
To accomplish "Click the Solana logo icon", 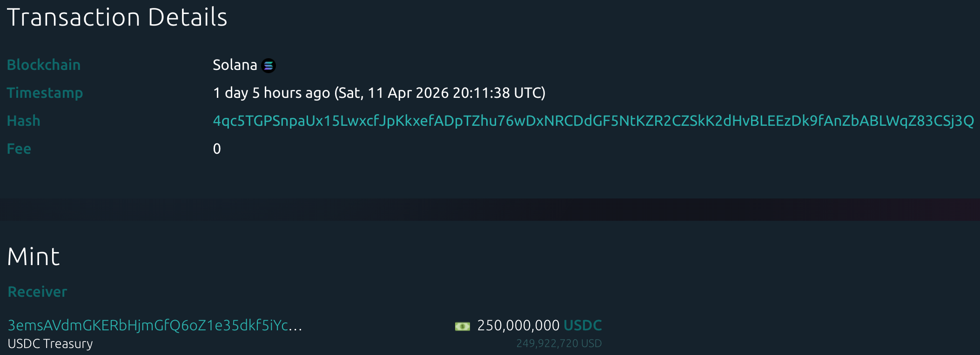I will [x=268, y=66].
